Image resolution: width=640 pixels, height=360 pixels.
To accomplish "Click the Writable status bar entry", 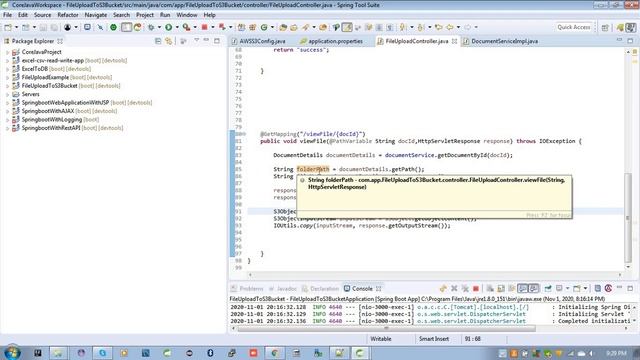I will (380, 339).
